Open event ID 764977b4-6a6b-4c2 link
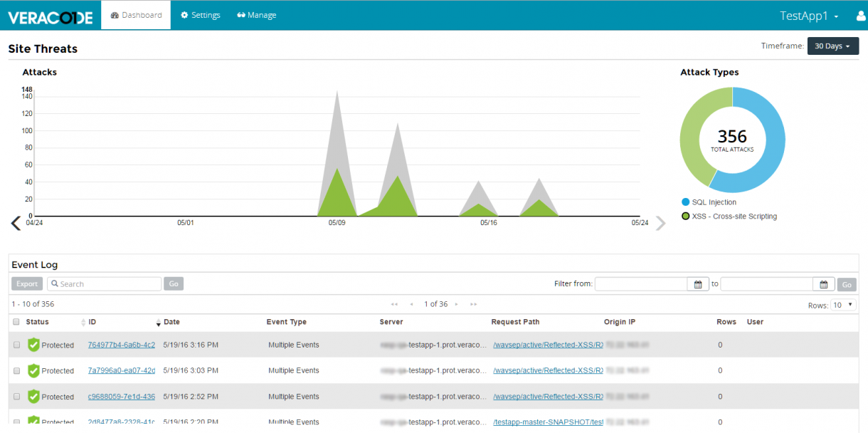The height and width of the screenshot is (433, 868). coord(122,345)
